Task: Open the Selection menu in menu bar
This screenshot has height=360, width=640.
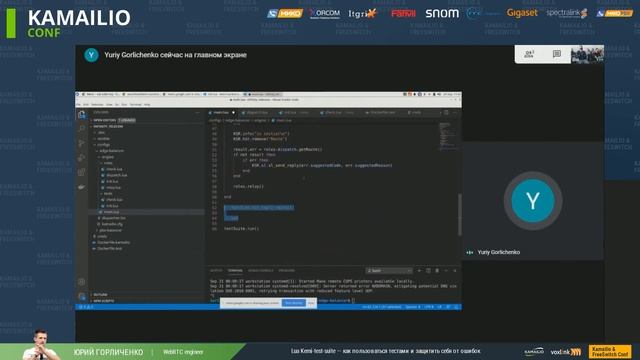Action: point(98,105)
